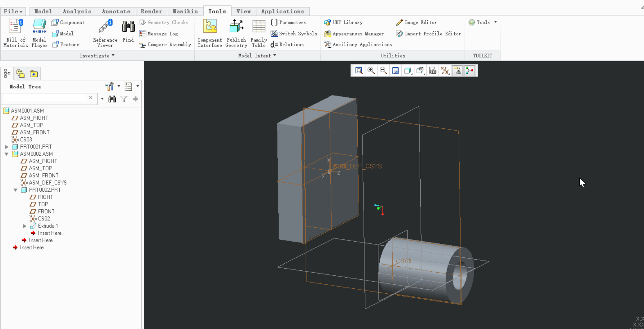Open Model Intent group dropdown
The height and width of the screenshot is (329, 644).
click(x=257, y=55)
